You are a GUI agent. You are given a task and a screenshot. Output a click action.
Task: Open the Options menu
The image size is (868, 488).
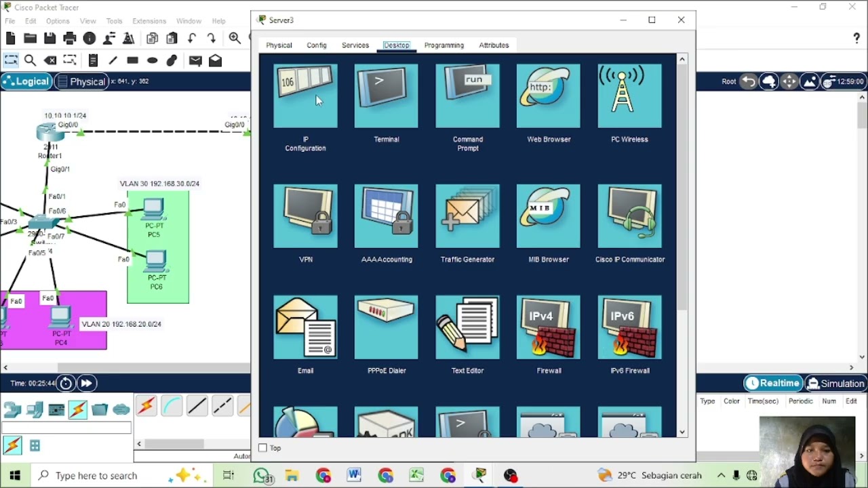click(58, 21)
